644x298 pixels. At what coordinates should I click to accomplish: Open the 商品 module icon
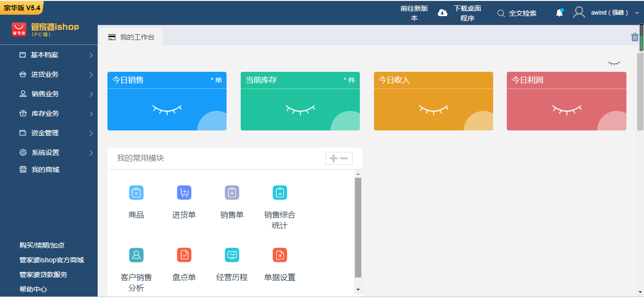pos(136,193)
